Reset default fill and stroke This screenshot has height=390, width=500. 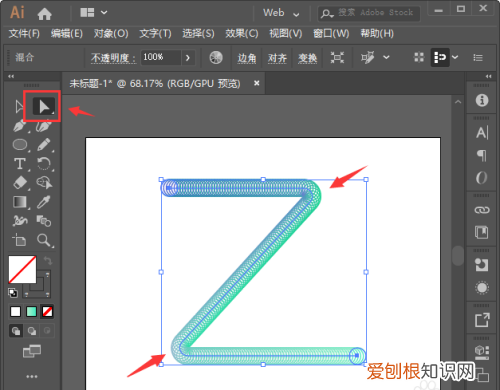[x=13, y=293]
